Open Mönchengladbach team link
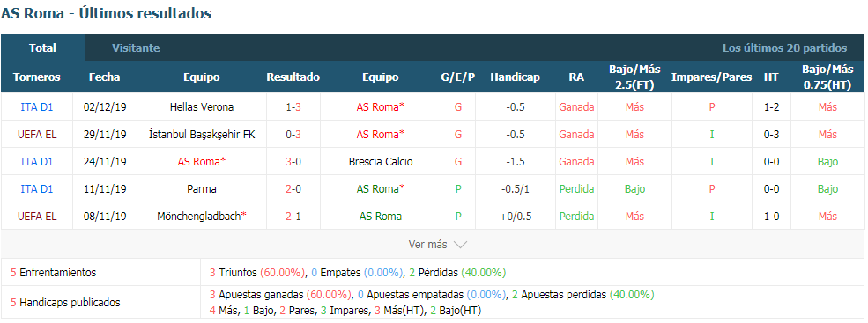The image size is (868, 323). coord(202,216)
